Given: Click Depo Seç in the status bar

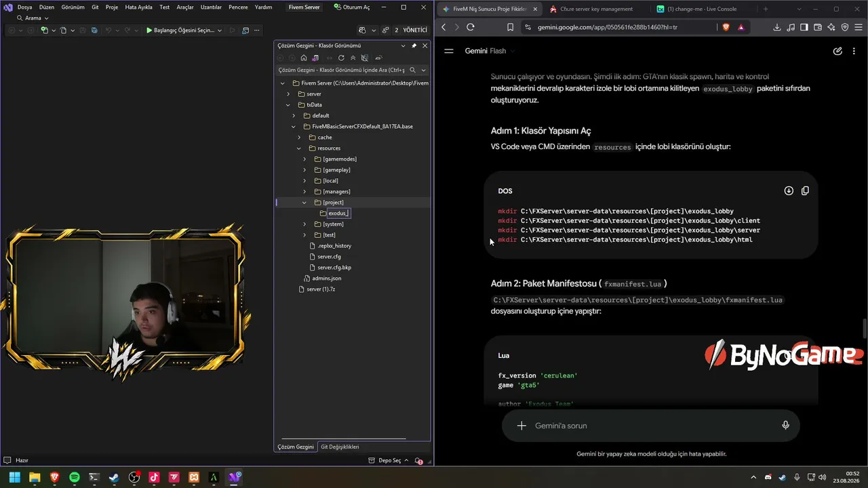Looking at the screenshot, I should coord(389,460).
